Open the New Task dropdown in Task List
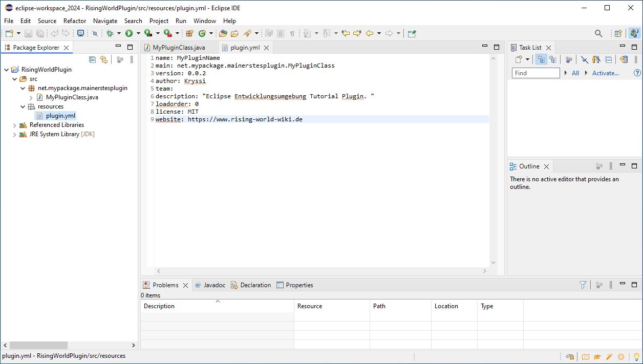This screenshot has width=643, height=364. click(x=527, y=59)
